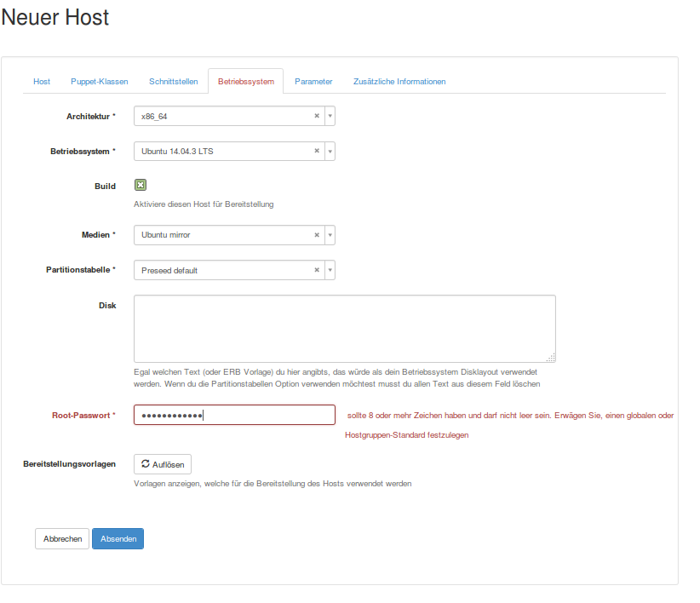Expand the Architektur dropdown arrow
700x603 pixels.
coord(330,116)
